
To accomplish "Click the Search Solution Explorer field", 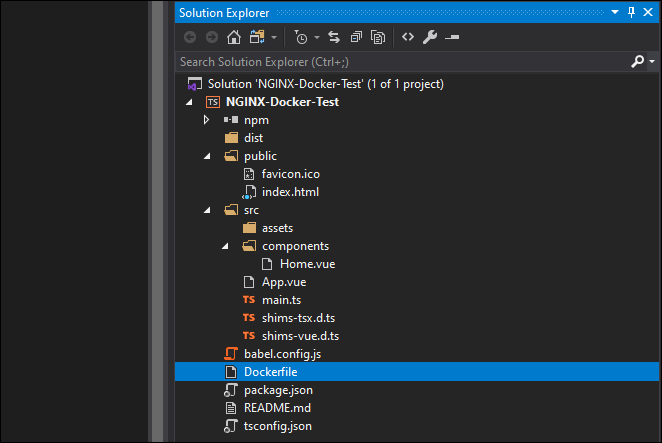I will point(403,62).
